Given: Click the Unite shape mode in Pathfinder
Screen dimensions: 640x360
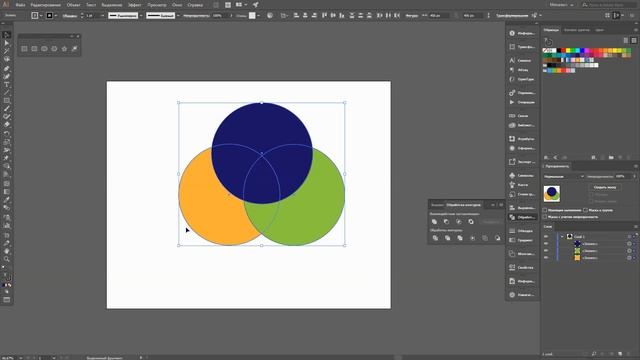Looking at the screenshot, I should (x=434, y=222).
